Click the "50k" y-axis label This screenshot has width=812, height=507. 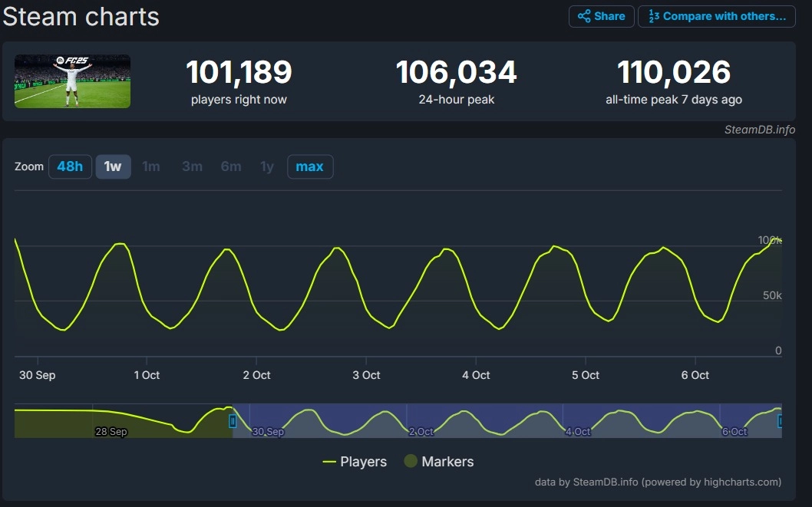pyautogui.click(x=772, y=295)
